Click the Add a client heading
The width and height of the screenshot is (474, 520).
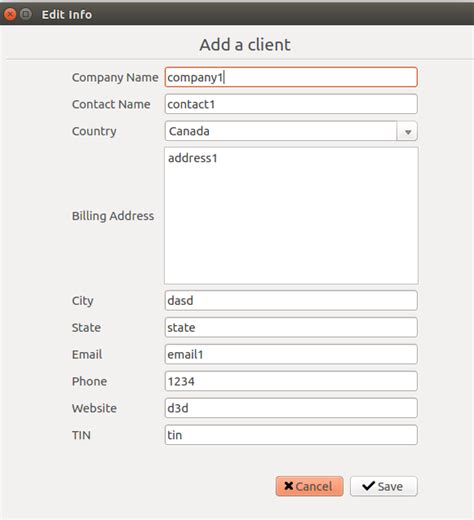245,45
